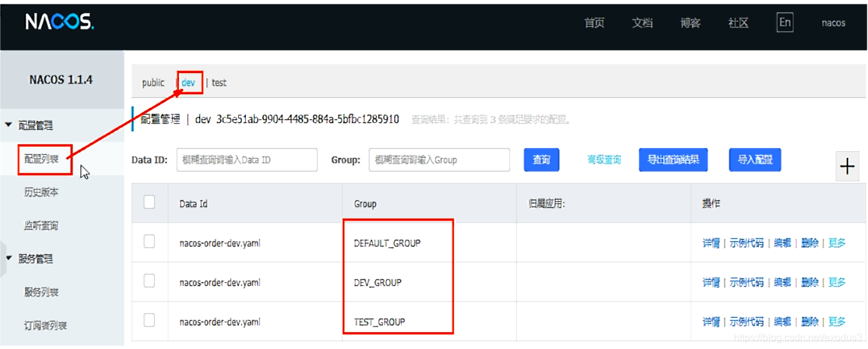
Task: Collapse the 服务管理 menu arrow
Action: tap(9, 258)
